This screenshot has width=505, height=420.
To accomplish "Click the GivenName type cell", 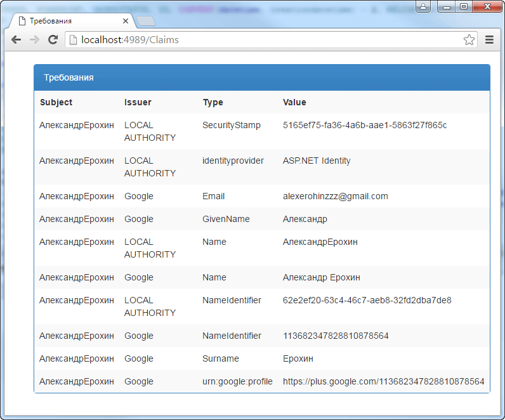I will [x=226, y=219].
